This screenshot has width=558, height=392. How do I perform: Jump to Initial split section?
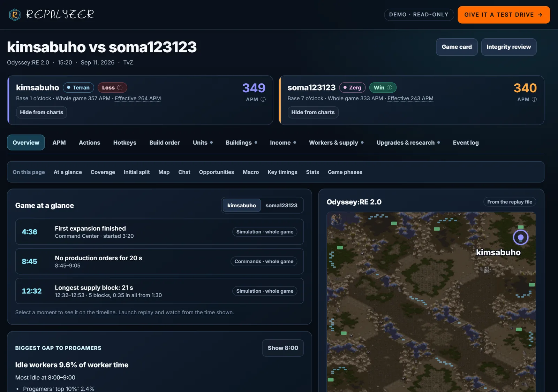coord(137,172)
